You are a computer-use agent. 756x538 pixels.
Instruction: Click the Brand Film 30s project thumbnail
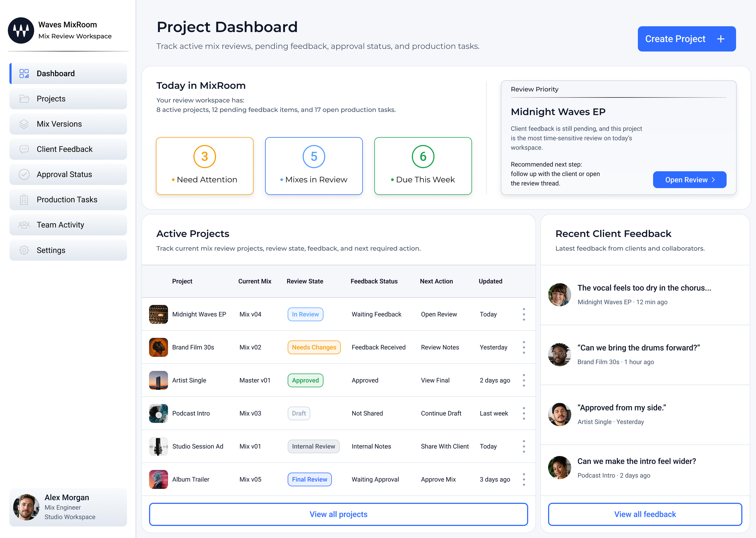(x=159, y=347)
